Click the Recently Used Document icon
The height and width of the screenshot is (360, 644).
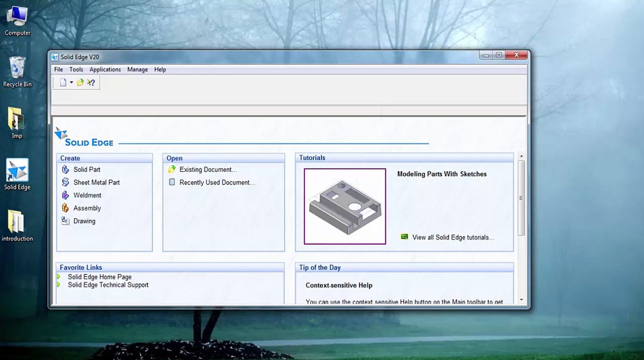point(172,182)
